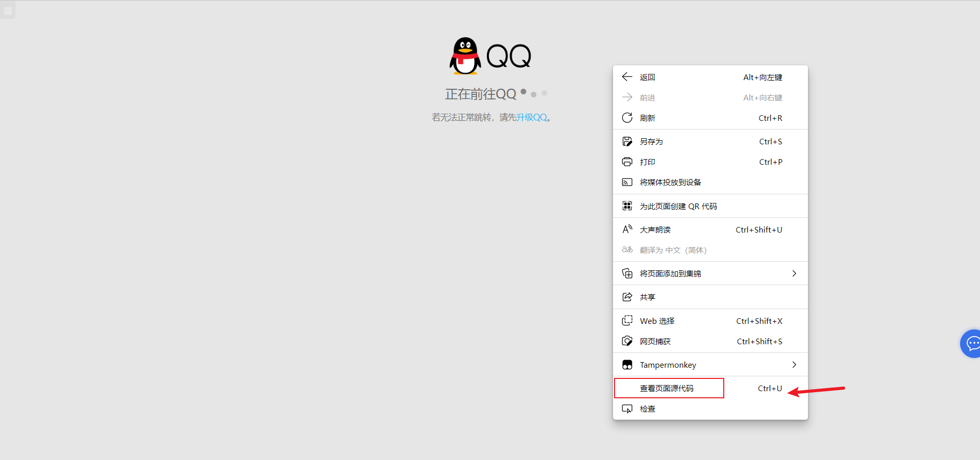This screenshot has width=980, height=460.
Task: Click the 正在前往QQ heading text
Action: (x=481, y=94)
